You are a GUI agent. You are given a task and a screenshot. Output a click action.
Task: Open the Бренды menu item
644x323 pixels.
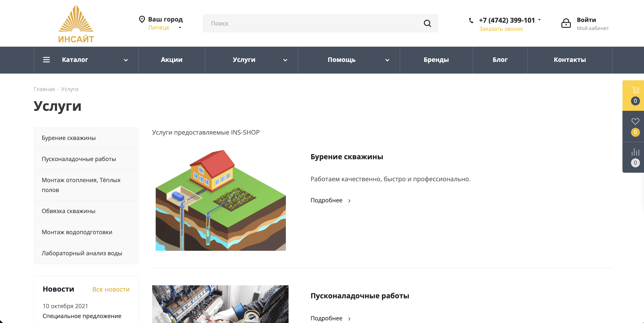[436, 60]
